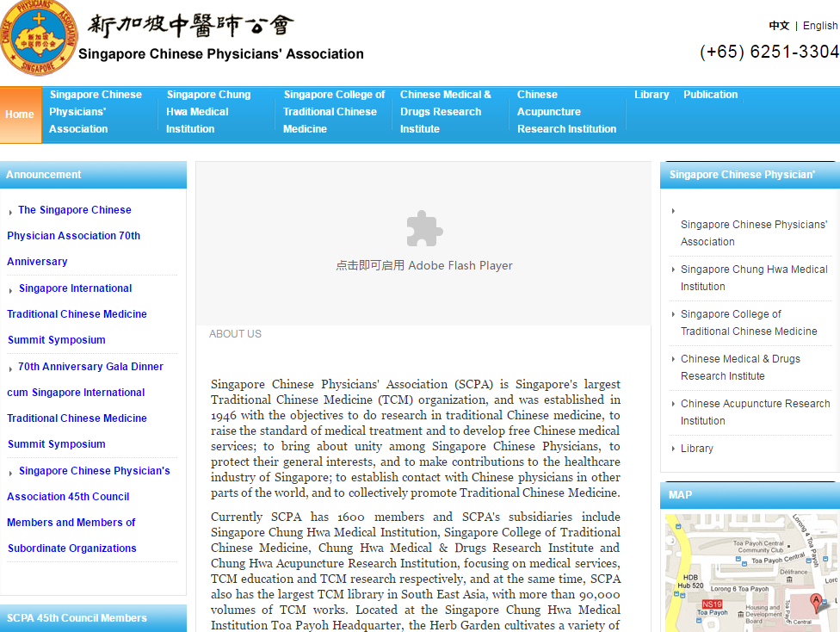Click the NS19 Toa Payoh station icon
This screenshot has width=840, height=632.
coord(712,604)
